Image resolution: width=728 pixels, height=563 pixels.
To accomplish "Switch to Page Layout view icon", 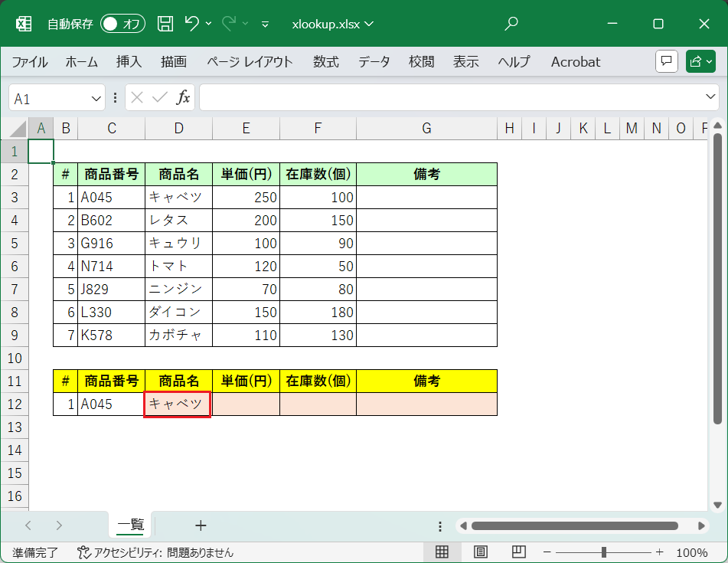I will click(x=481, y=552).
